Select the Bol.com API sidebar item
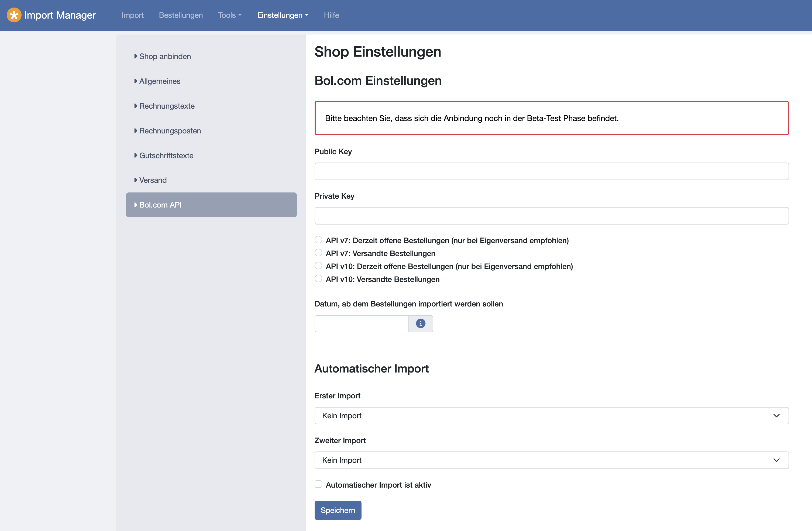 pyautogui.click(x=211, y=205)
